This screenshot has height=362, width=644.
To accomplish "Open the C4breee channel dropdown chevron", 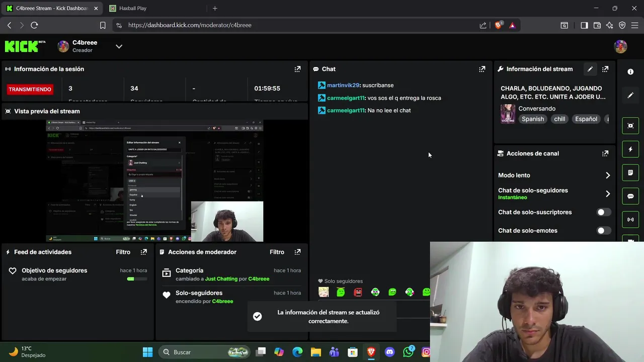I will click(x=119, y=46).
